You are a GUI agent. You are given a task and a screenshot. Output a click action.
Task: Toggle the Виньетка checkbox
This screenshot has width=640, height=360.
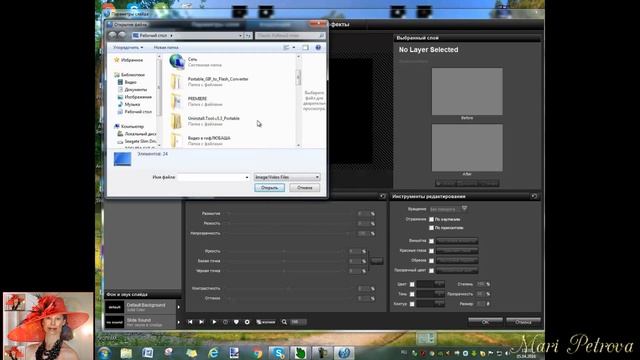point(431,241)
